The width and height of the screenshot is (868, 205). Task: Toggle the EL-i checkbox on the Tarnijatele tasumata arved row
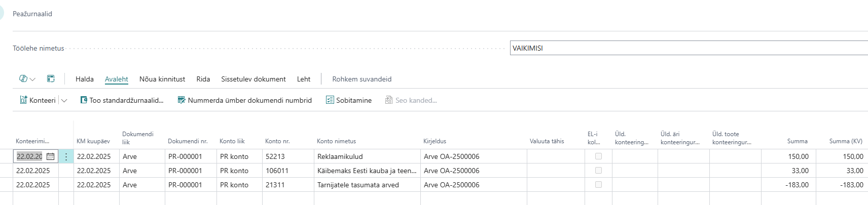pyautogui.click(x=598, y=185)
